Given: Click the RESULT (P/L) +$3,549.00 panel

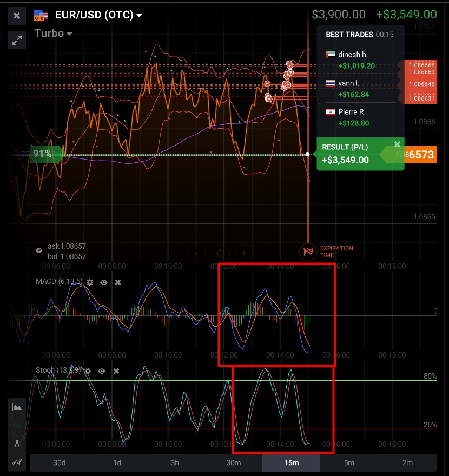Looking at the screenshot, I should tap(360, 154).
